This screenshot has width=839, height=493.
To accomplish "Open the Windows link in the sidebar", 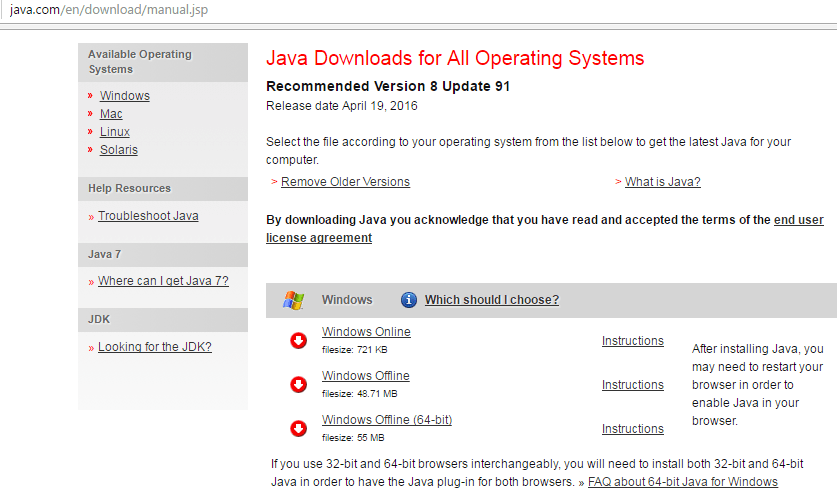I will [x=125, y=96].
